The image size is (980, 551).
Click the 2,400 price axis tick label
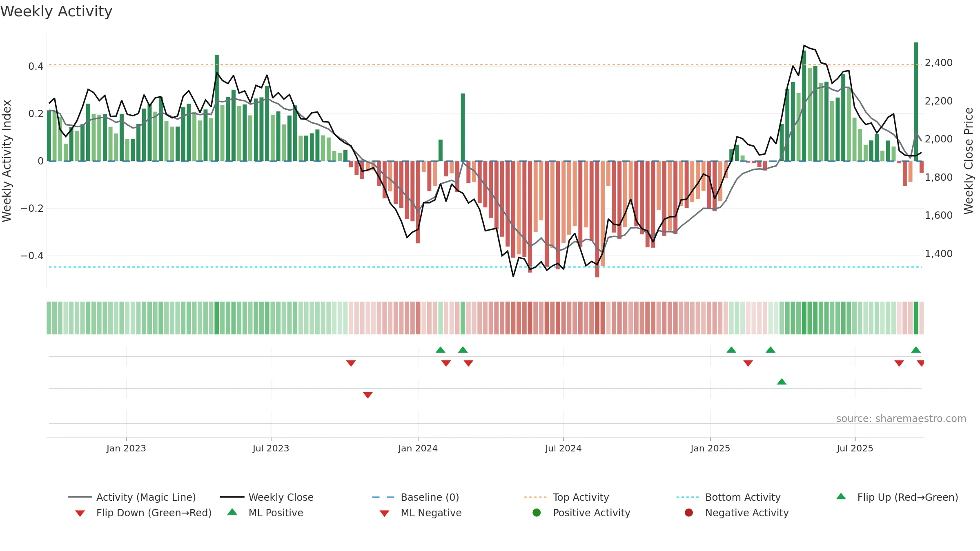click(x=939, y=63)
